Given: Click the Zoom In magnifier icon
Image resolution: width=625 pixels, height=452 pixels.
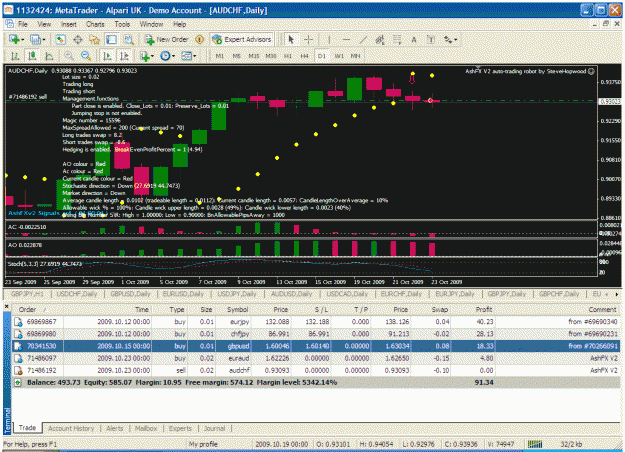Looking at the screenshot, I should click(69, 56).
